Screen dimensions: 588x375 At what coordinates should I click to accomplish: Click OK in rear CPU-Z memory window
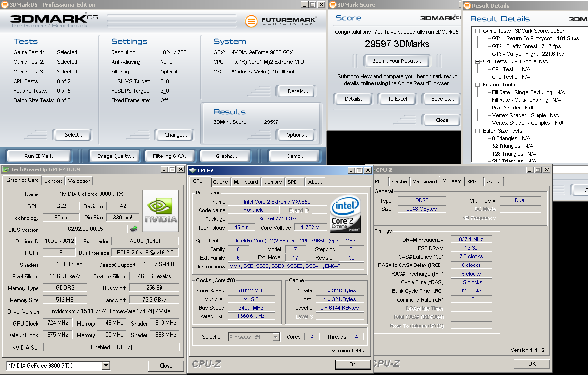tap(532, 363)
